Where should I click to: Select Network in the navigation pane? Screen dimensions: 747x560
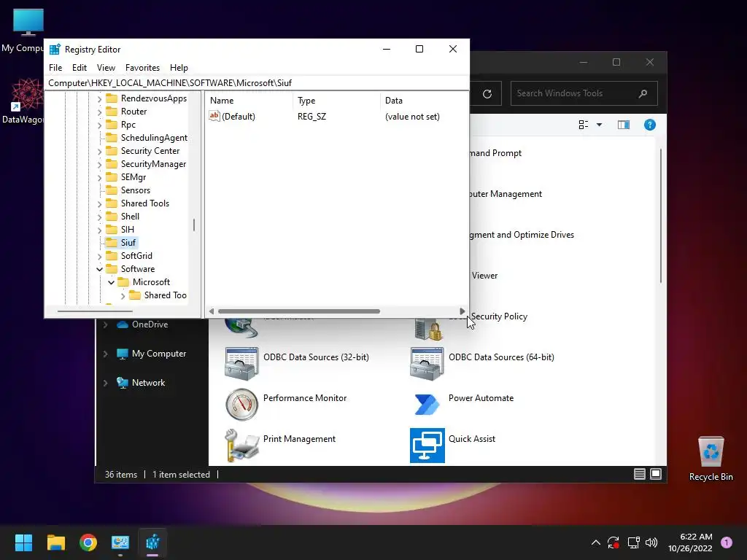tap(148, 382)
